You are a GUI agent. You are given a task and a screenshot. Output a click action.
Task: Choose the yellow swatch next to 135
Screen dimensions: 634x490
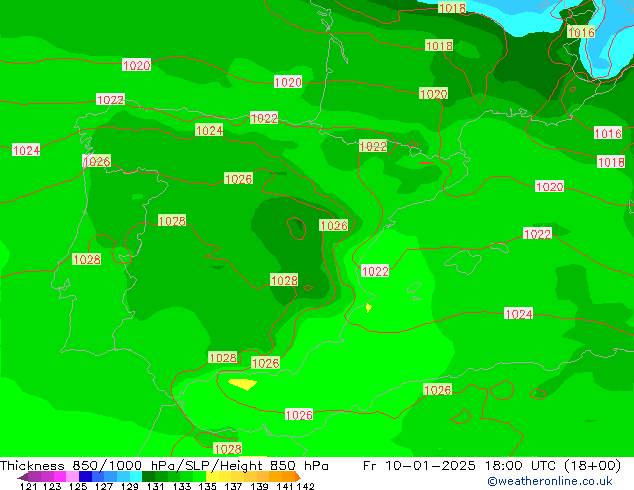coord(212,476)
